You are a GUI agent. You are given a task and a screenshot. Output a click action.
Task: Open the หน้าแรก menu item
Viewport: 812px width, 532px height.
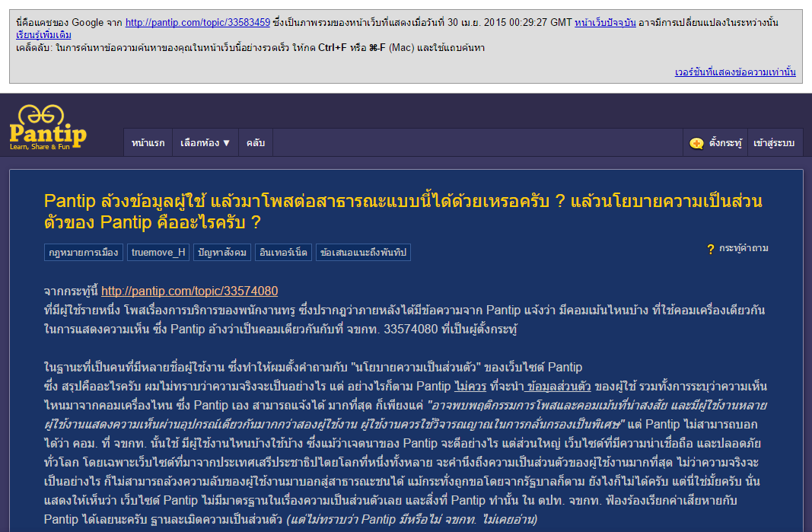tap(148, 142)
